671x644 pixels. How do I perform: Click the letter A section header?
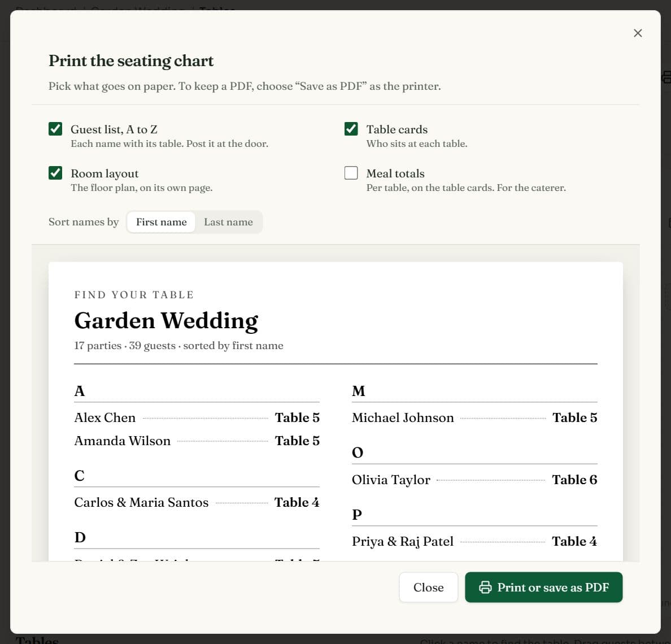(x=79, y=391)
